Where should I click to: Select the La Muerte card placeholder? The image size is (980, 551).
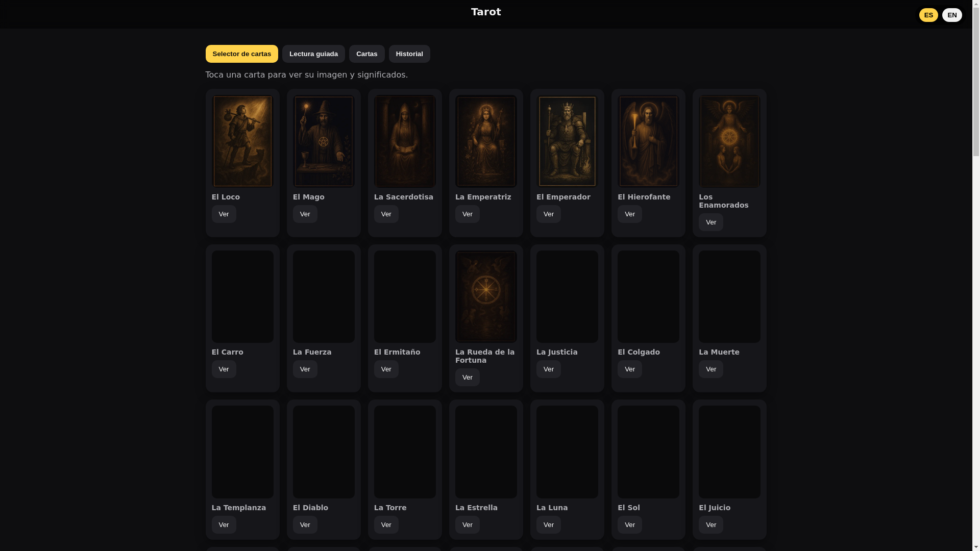(x=729, y=296)
